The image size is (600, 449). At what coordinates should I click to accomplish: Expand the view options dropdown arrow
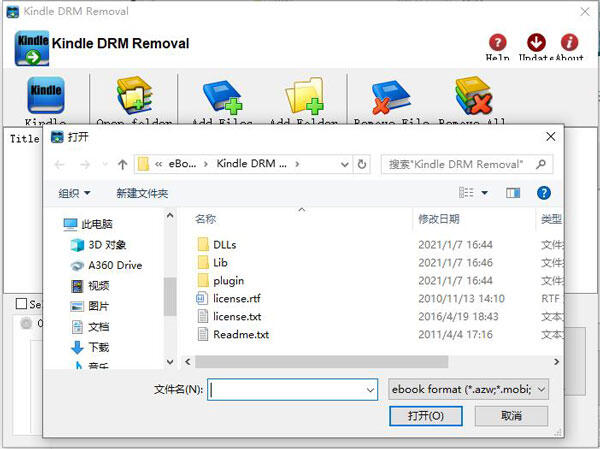tap(484, 193)
